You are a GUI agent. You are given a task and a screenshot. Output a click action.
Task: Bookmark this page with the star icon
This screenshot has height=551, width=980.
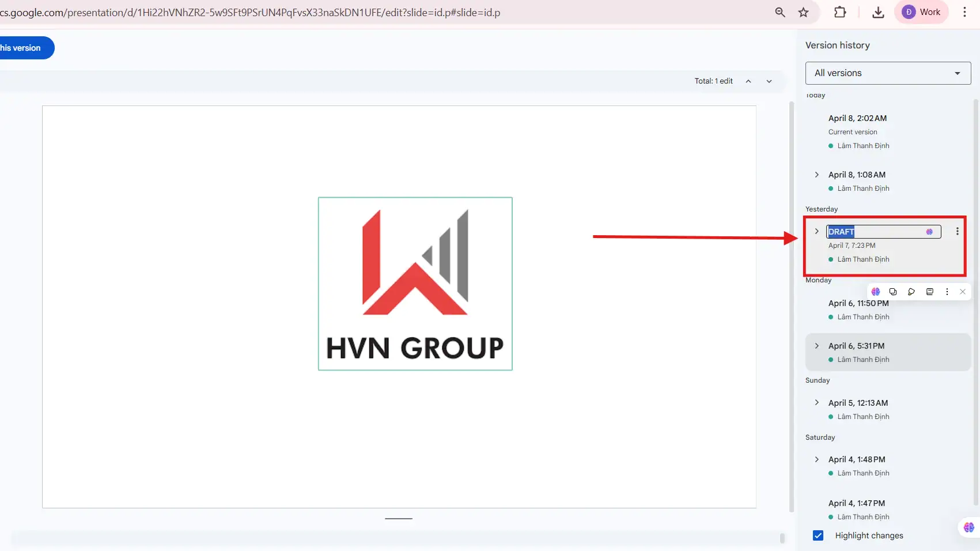click(x=803, y=12)
